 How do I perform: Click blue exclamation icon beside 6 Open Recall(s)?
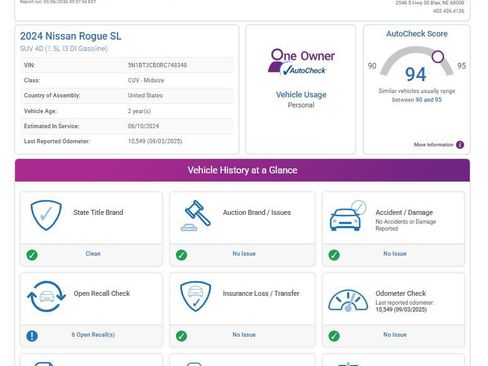click(x=32, y=336)
